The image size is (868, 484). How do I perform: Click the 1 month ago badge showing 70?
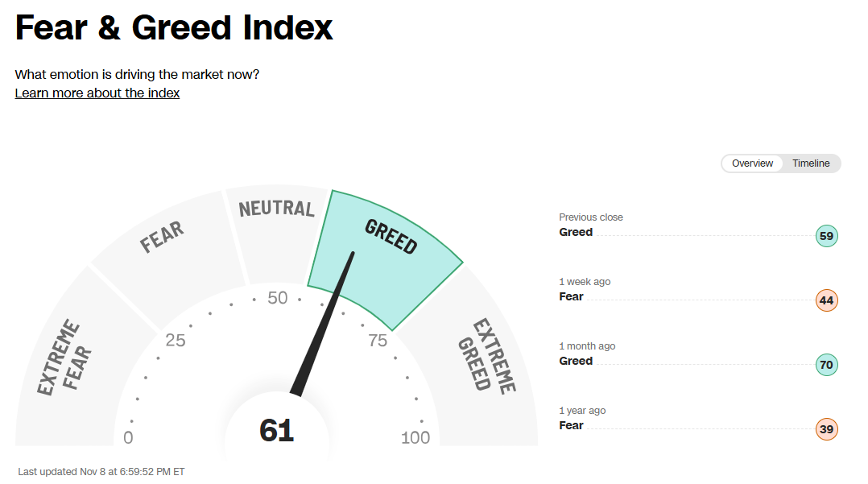point(826,365)
